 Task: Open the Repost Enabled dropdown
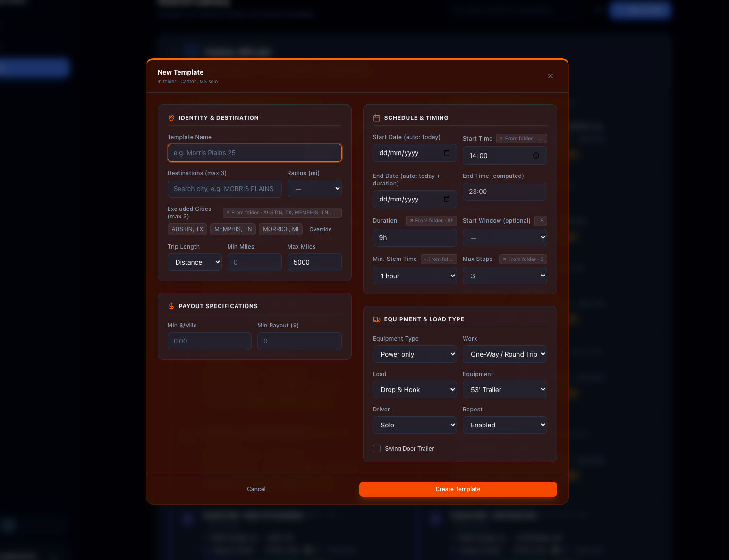(x=505, y=425)
